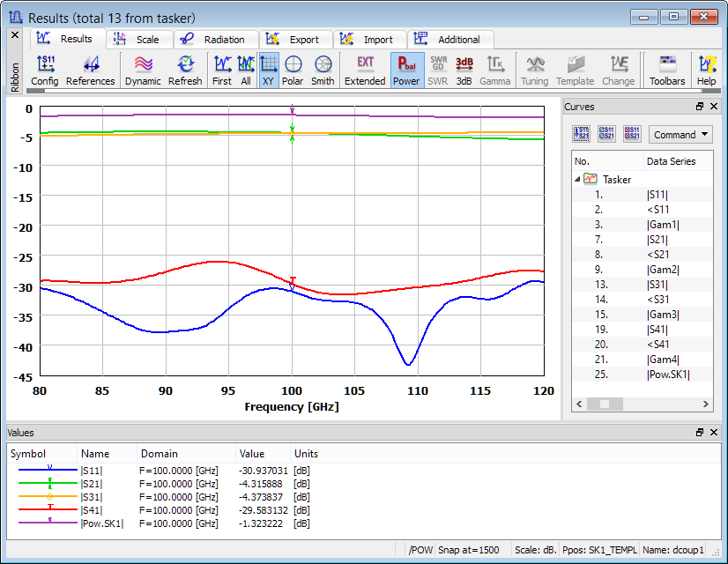Toggle the XY plot view
The height and width of the screenshot is (564, 728).
tap(269, 70)
